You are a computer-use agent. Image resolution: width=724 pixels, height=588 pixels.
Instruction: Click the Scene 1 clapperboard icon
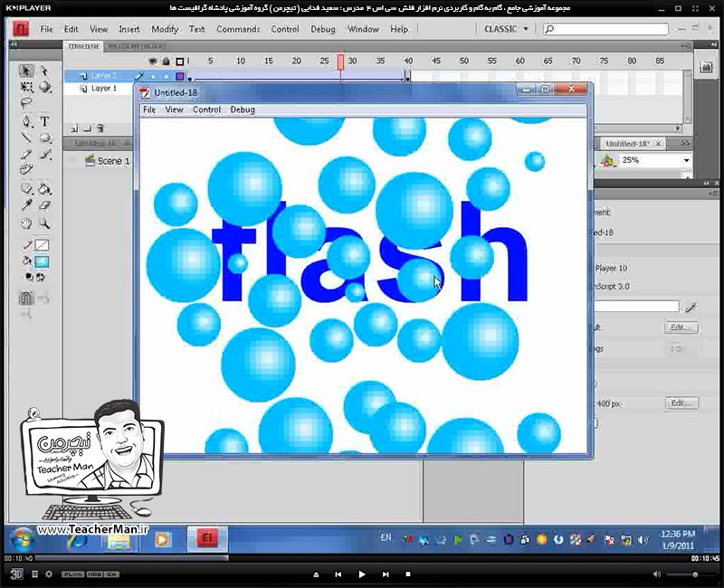tap(90, 161)
